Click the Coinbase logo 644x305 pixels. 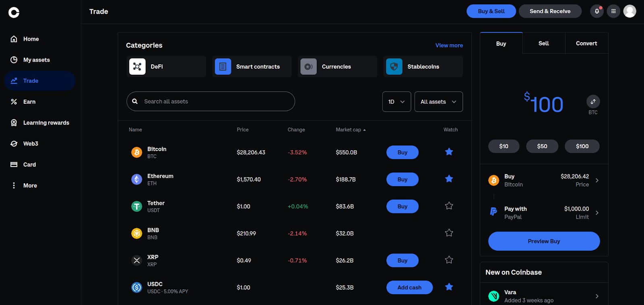tap(14, 12)
